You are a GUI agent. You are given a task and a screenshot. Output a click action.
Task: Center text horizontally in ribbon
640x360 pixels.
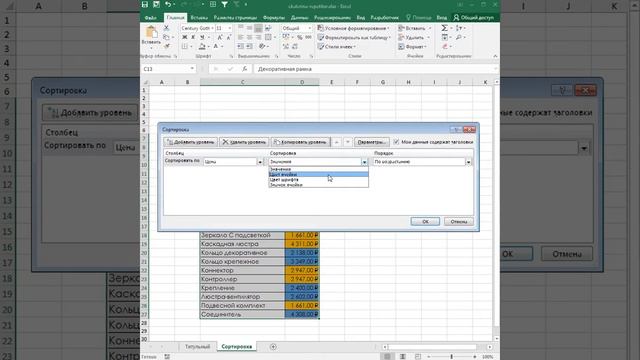click(249, 37)
